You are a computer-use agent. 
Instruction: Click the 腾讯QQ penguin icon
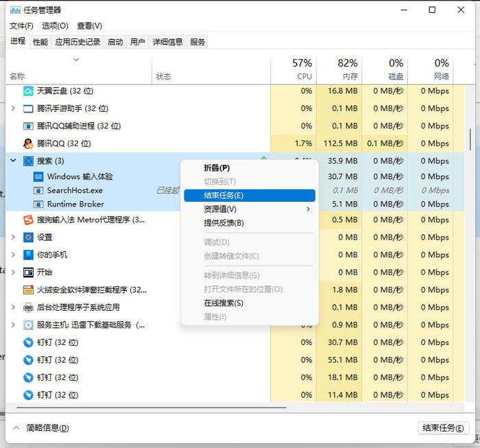28,143
